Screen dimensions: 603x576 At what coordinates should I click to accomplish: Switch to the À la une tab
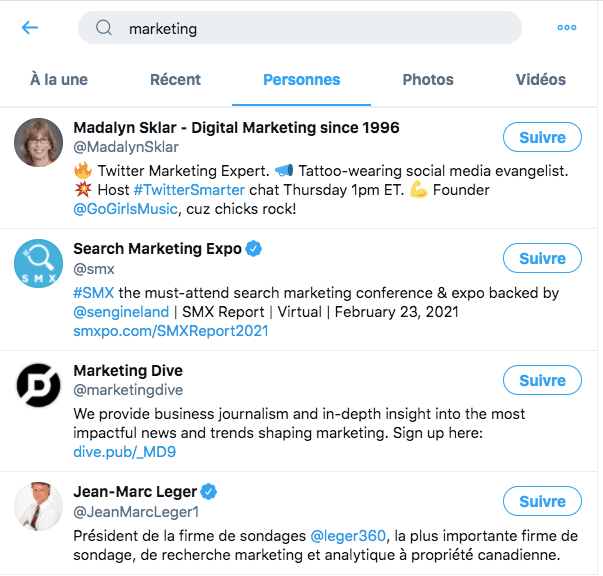[x=59, y=80]
